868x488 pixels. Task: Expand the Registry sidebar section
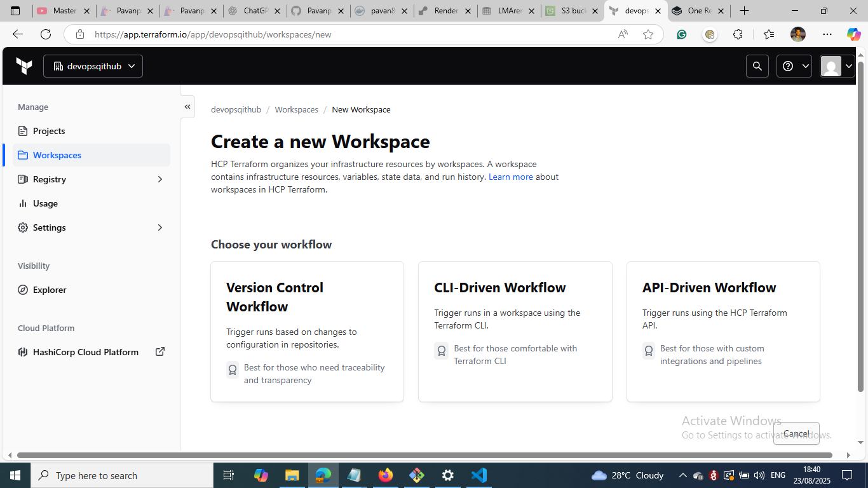[159, 179]
